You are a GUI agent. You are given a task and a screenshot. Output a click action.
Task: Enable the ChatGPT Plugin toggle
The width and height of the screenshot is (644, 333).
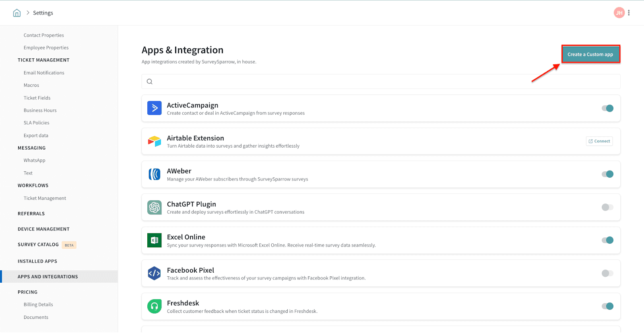[607, 208]
